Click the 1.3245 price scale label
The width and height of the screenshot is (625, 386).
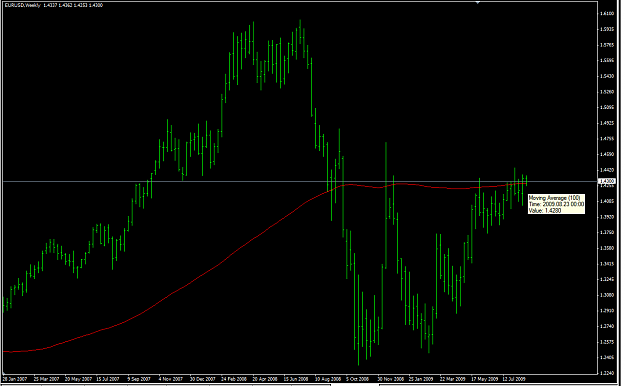click(607, 279)
